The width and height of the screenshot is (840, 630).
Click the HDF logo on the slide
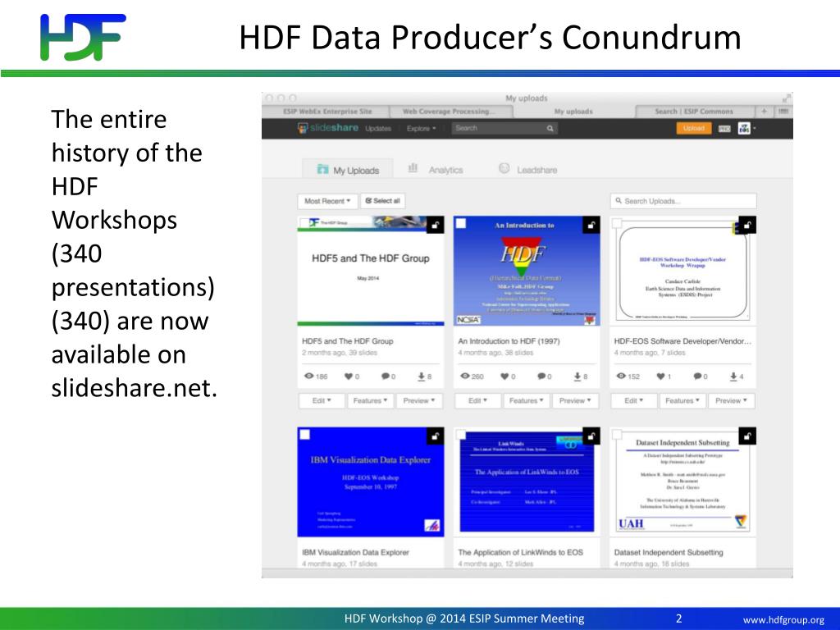pos(83,37)
